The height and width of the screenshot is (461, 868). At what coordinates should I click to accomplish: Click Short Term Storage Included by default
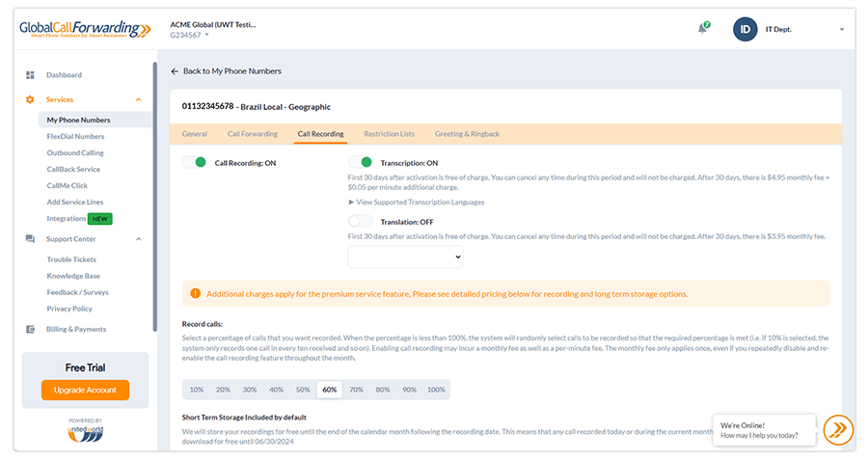tap(244, 418)
